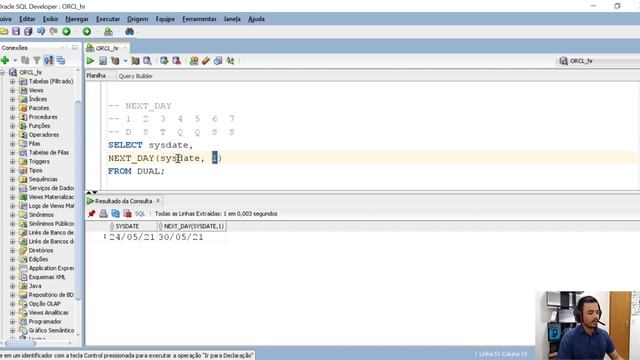Open the ORCL_hr connection selector dropdown
640x360 pixels.
[x=598, y=61]
